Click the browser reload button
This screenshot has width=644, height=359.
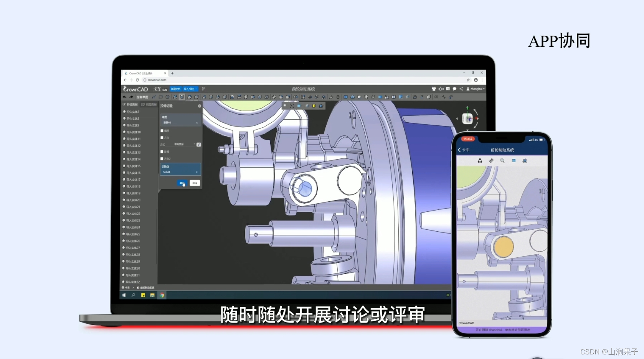point(137,80)
